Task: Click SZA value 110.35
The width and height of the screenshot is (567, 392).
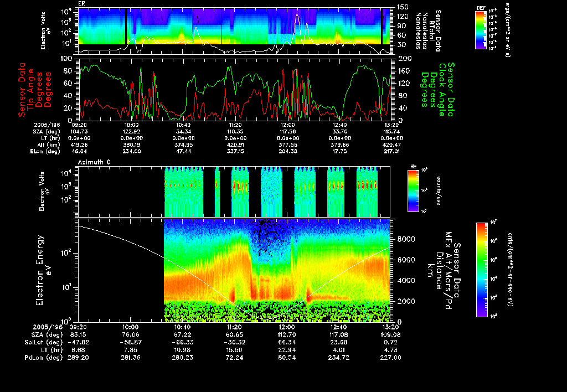Action: point(235,132)
